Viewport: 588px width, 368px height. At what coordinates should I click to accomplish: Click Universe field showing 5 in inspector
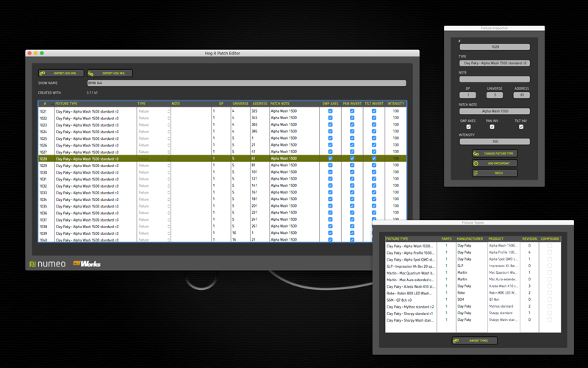[495, 95]
